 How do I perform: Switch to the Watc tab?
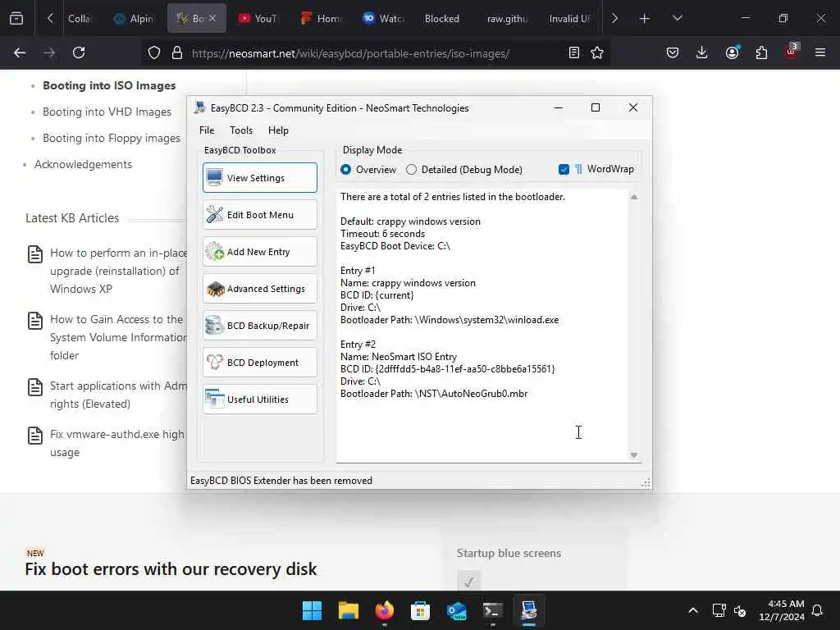click(383, 19)
